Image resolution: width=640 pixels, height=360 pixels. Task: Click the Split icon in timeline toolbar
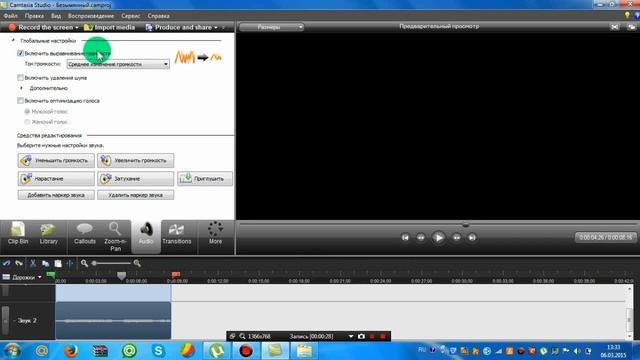coord(70,264)
